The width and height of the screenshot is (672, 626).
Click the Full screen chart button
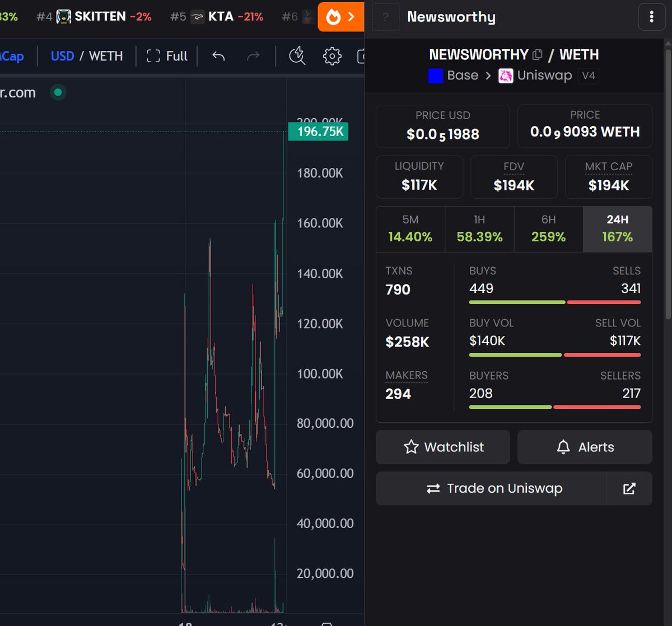pos(167,56)
